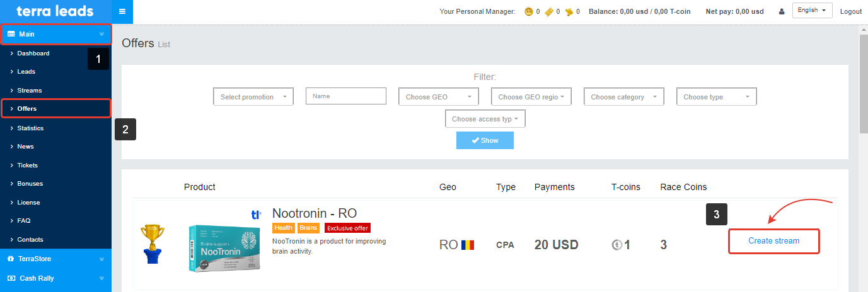Screen dimensions: 868x292
Task: Open the Choose GEO dropdown
Action: click(439, 97)
